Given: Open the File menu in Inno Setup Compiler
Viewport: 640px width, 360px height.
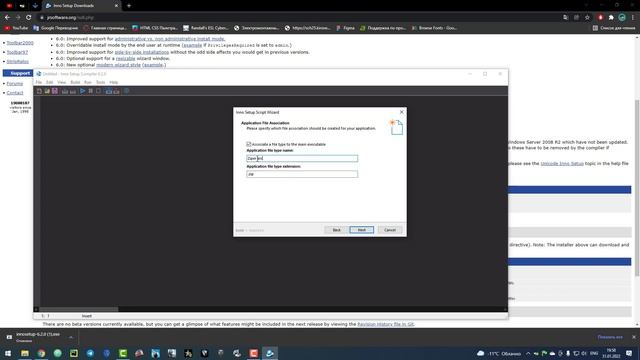Looking at the screenshot, I should (38, 82).
